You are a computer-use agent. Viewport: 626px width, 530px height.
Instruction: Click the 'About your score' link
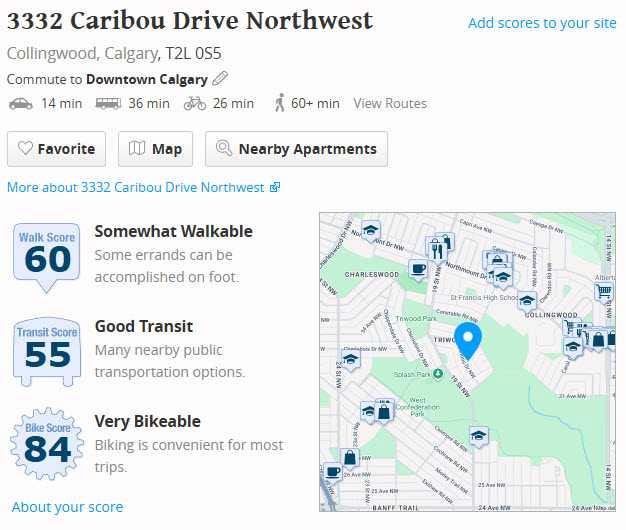pyautogui.click(x=68, y=507)
